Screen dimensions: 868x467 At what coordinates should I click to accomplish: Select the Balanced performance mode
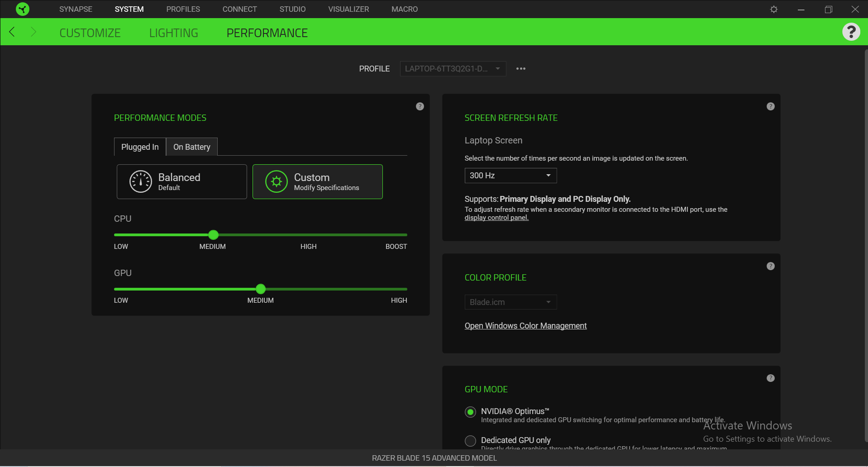182,181
